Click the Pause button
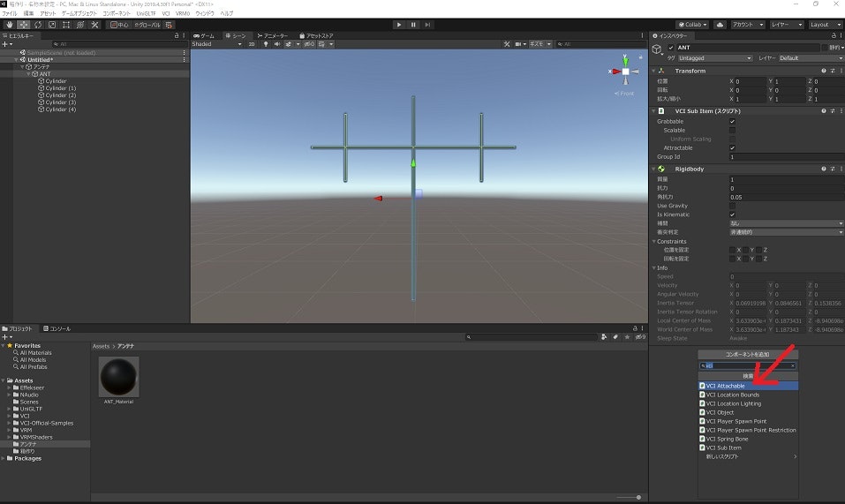Screen dimensions: 845x504 pos(413,25)
